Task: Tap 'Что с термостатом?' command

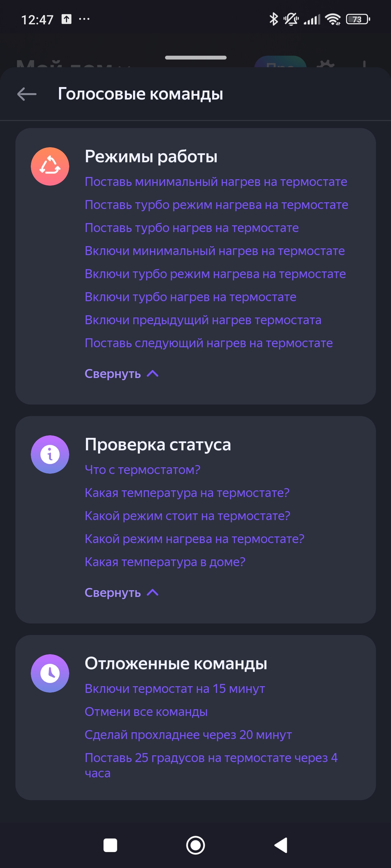Action: (142, 470)
